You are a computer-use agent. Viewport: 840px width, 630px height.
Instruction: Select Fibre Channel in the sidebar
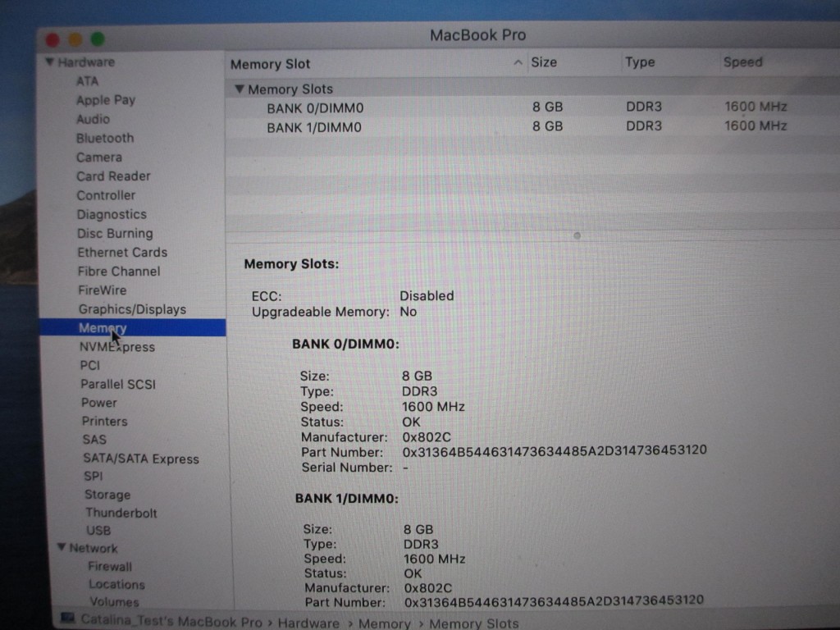point(118,272)
